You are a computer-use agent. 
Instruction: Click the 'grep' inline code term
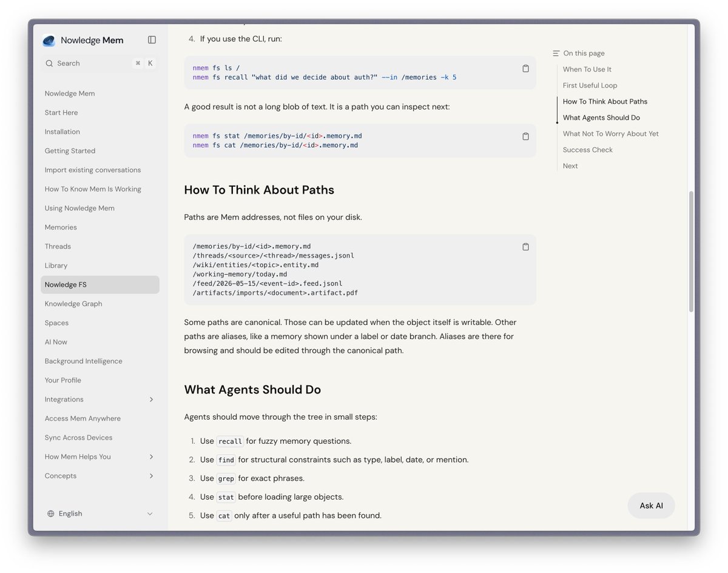pyautogui.click(x=226, y=478)
